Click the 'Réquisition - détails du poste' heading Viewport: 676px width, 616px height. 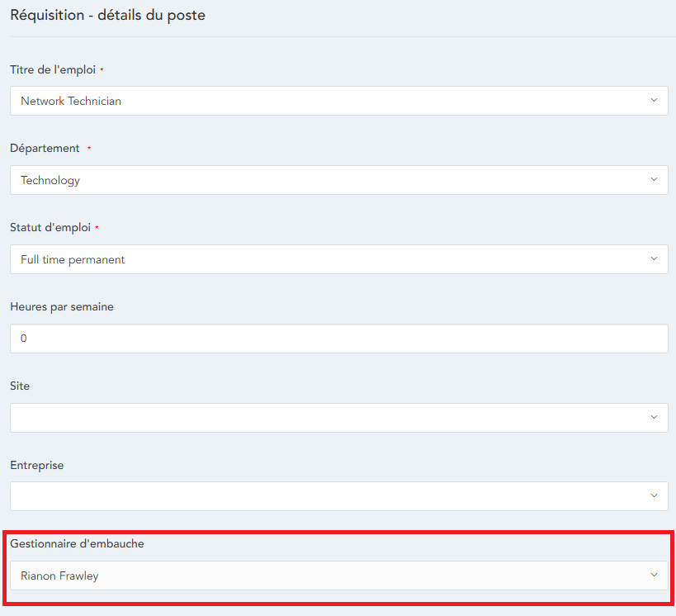pos(107,15)
